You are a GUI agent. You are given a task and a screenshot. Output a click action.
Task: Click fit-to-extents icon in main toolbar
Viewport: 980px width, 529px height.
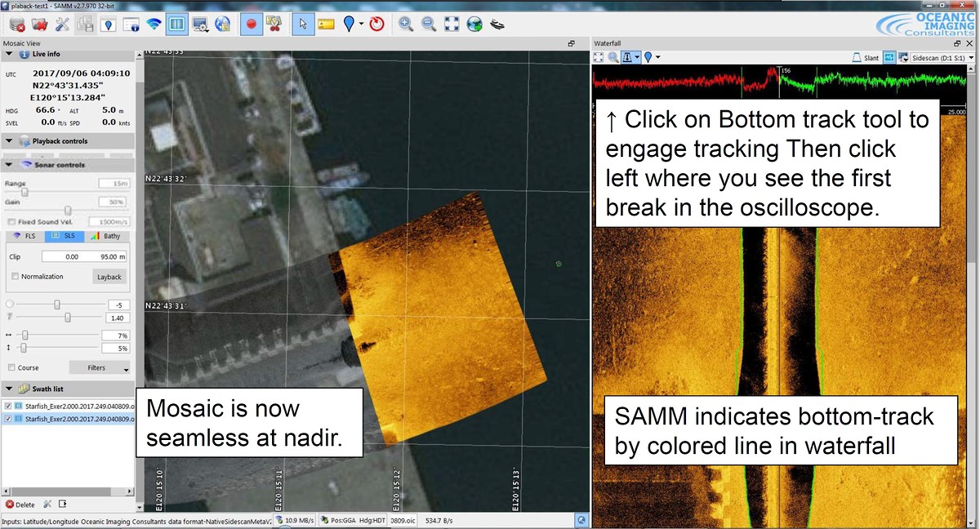pyautogui.click(x=452, y=24)
